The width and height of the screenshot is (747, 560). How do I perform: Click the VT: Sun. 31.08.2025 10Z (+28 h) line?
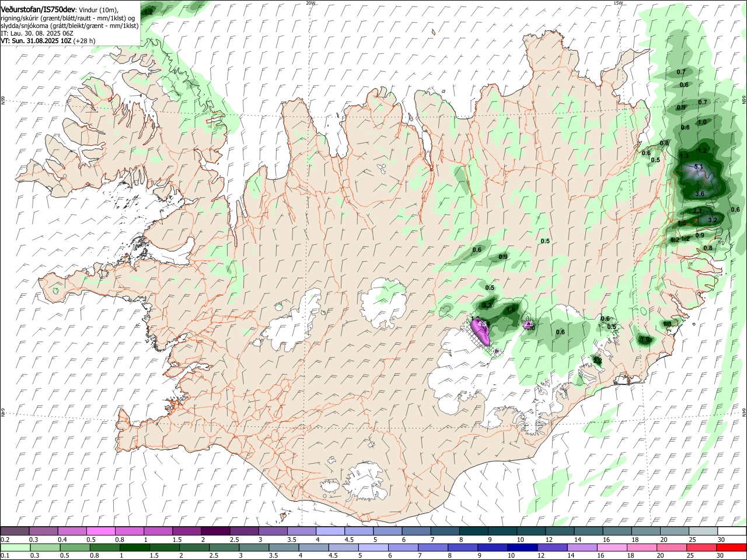[48, 41]
